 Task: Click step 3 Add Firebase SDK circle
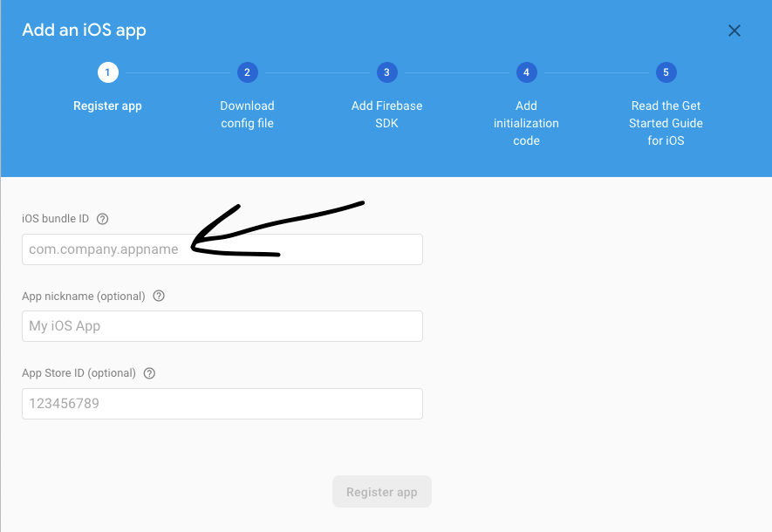tap(386, 72)
